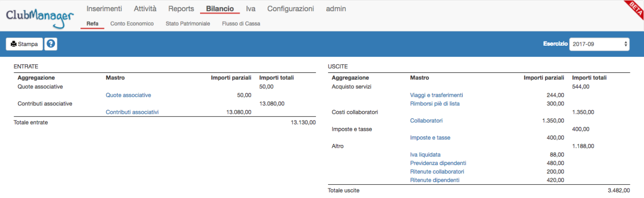Viewport: 644px width, 198px height.
Task: Switch to the Conto Economico tab
Action: click(132, 24)
